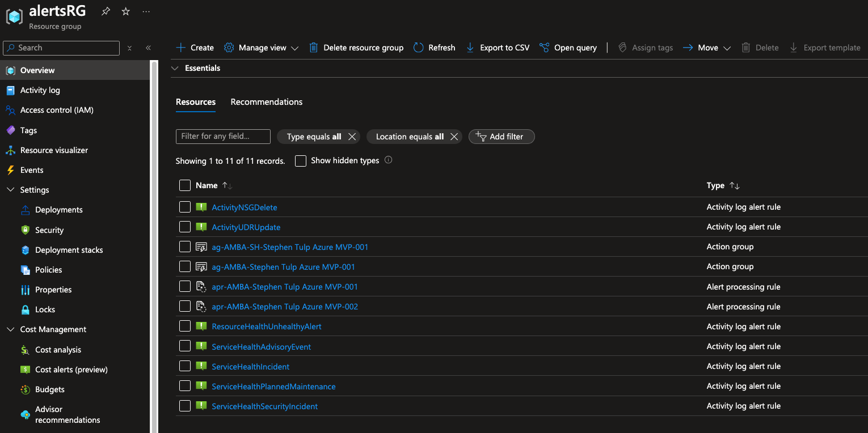Select the Resources tab
The width and height of the screenshot is (868, 433).
tap(196, 102)
